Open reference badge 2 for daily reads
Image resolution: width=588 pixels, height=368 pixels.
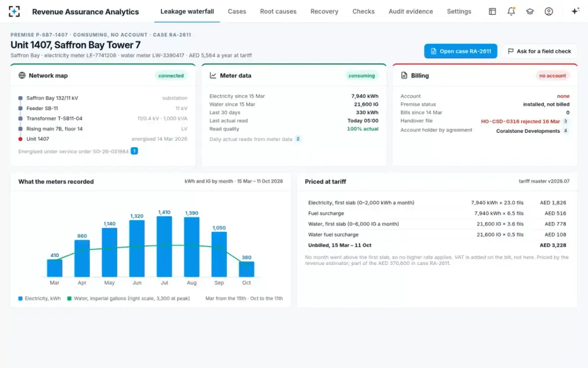(297, 139)
